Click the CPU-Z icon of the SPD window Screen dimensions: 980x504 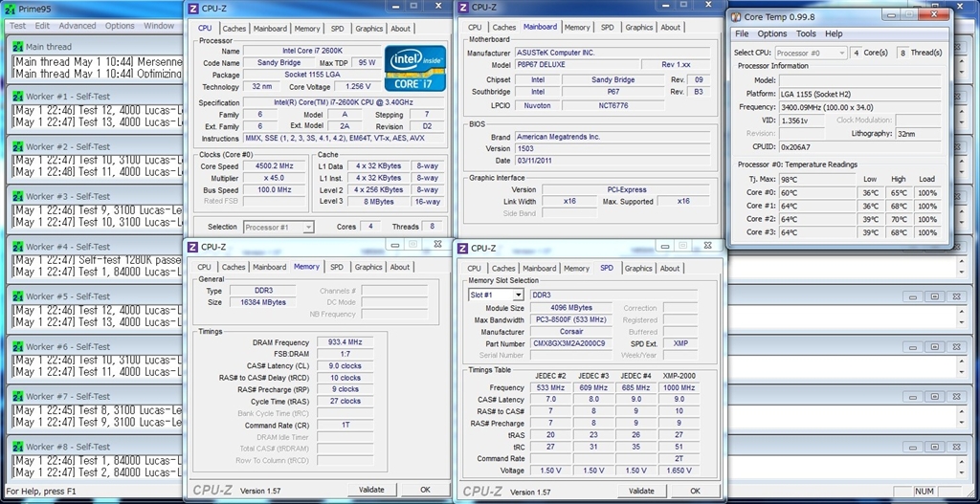pos(463,248)
